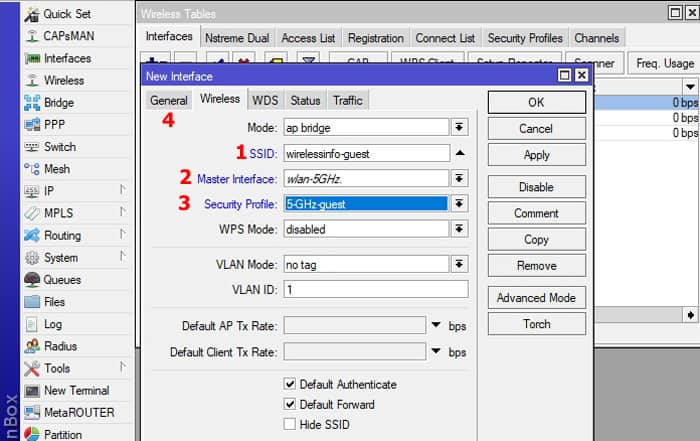Viewport: 700px width, 441px height.
Task: Open Quick Set from sidebar icon
Action: 32,14
